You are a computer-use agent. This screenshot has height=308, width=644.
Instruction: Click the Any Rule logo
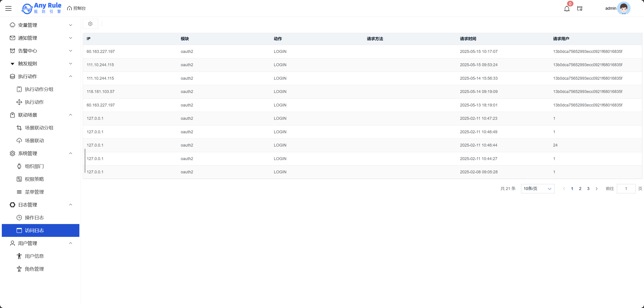pyautogui.click(x=42, y=8)
